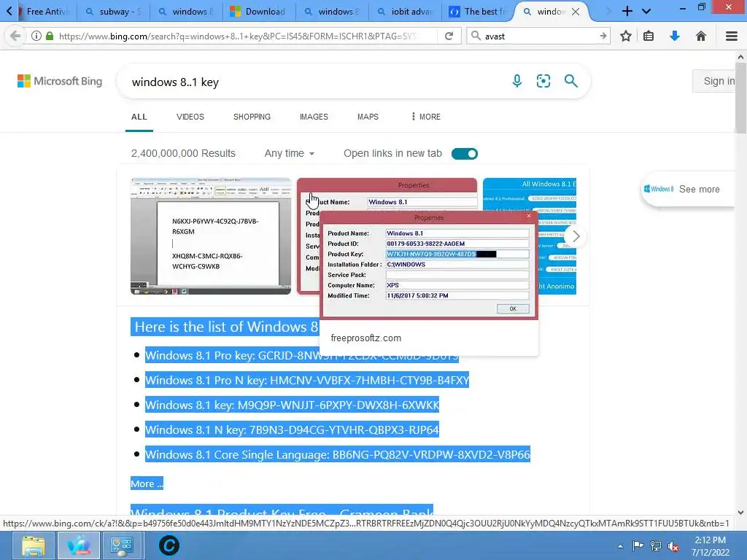The height and width of the screenshot is (560, 747).
Task: Open a new tab with plus icon
Action: (x=627, y=12)
